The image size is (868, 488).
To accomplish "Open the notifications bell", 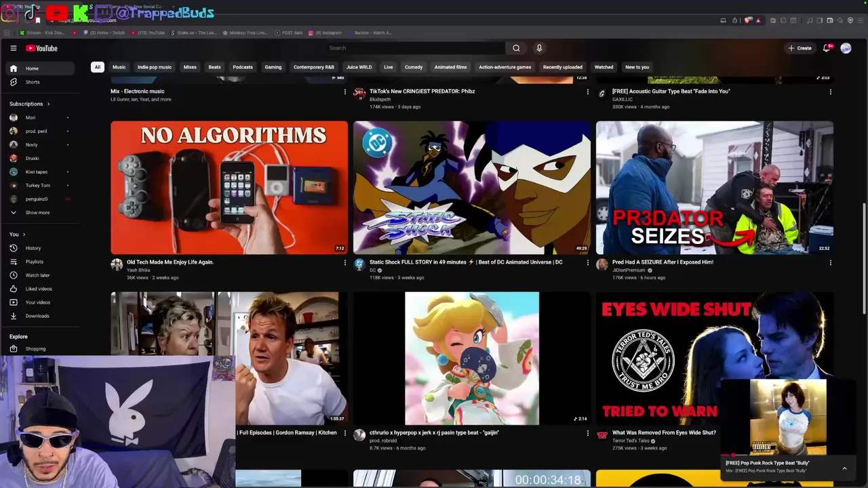I will [826, 48].
